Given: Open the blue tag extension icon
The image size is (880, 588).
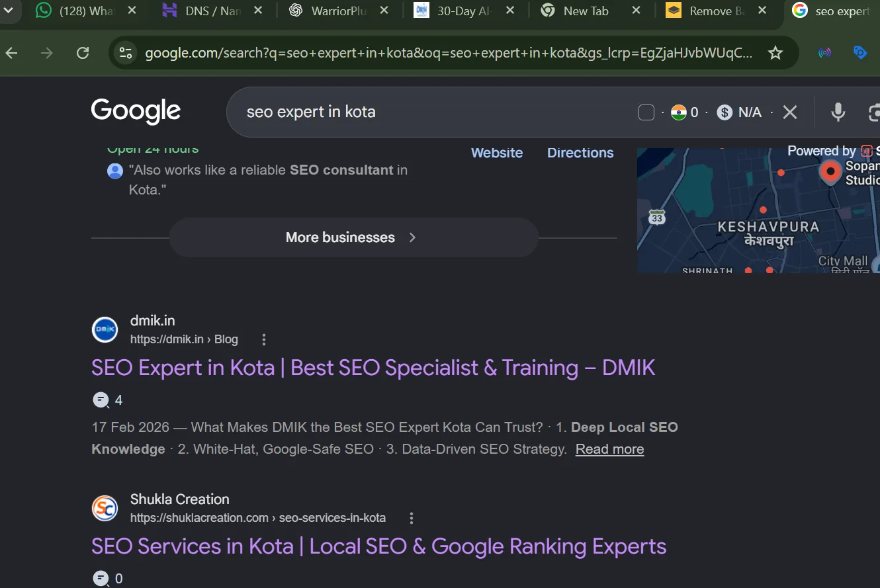Looking at the screenshot, I should coord(860,52).
